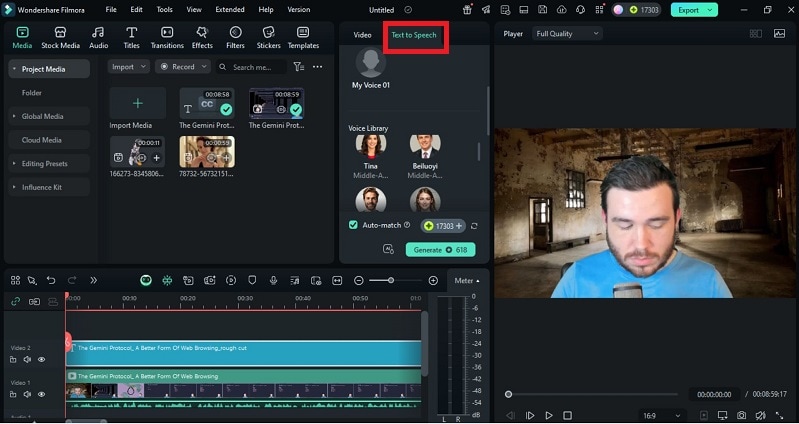Hide the Video 1 track with eye icon
The width and height of the screenshot is (799, 424).
[x=41, y=394]
